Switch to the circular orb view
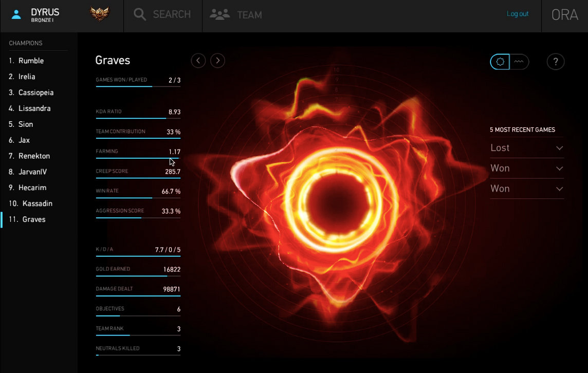588x373 pixels. [500, 62]
